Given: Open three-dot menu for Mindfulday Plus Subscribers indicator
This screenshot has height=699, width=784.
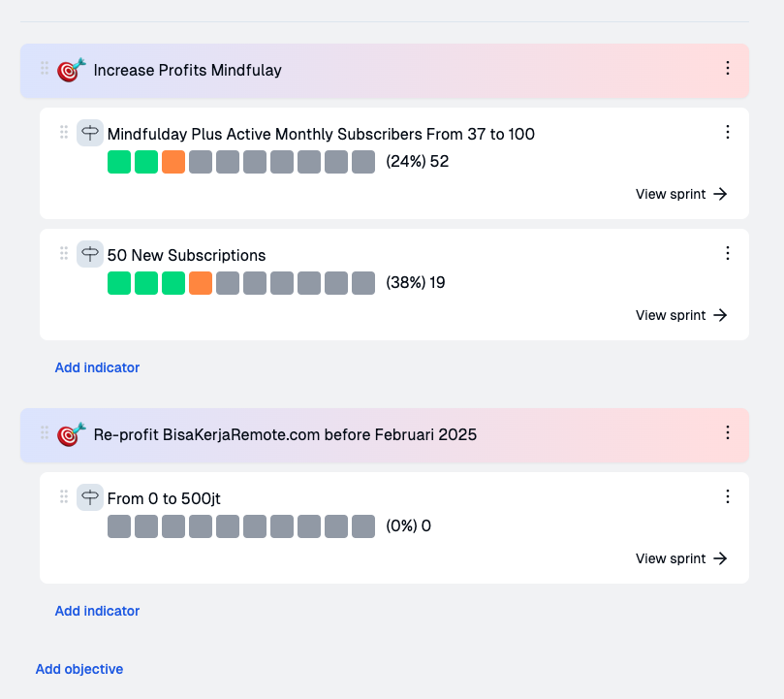Looking at the screenshot, I should coord(727,132).
